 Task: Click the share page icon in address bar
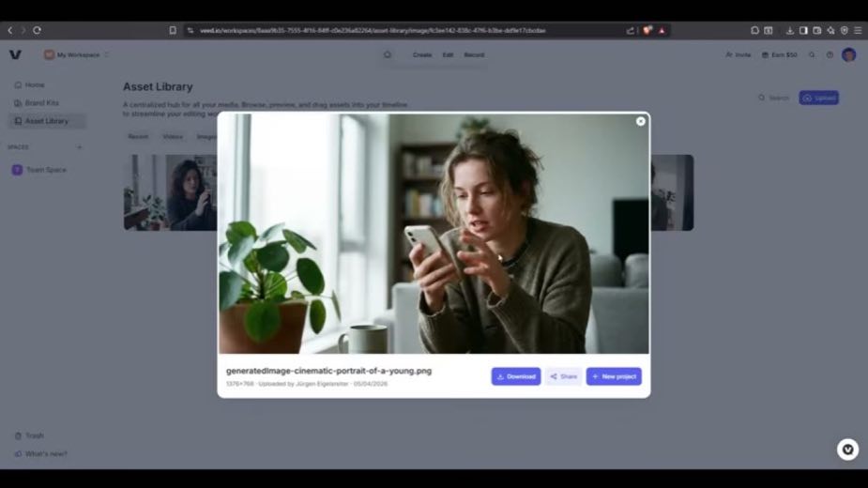630,30
